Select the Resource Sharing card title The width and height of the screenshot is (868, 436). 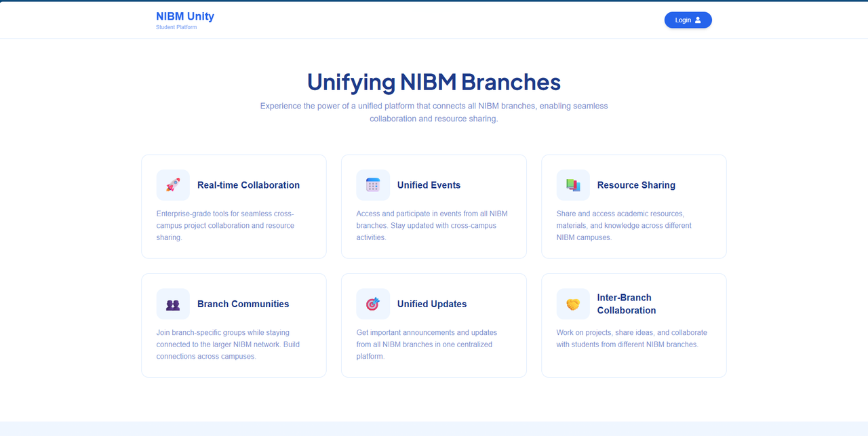(636, 185)
